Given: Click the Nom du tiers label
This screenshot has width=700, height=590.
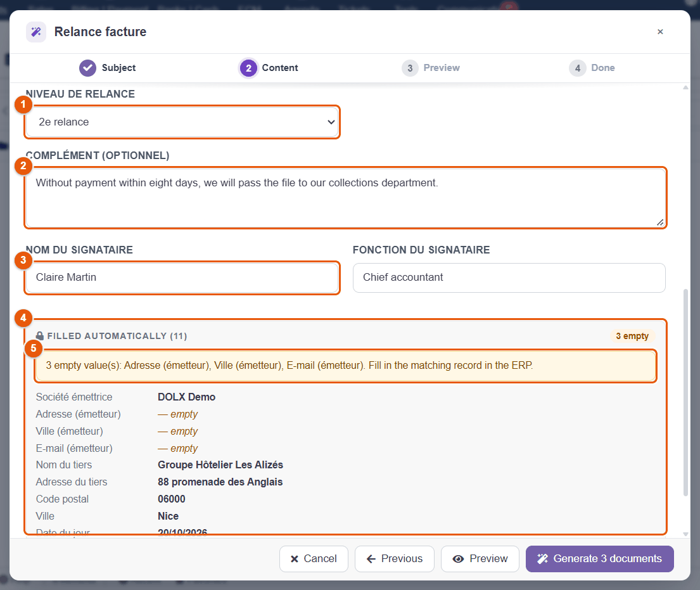Looking at the screenshot, I should (64, 465).
